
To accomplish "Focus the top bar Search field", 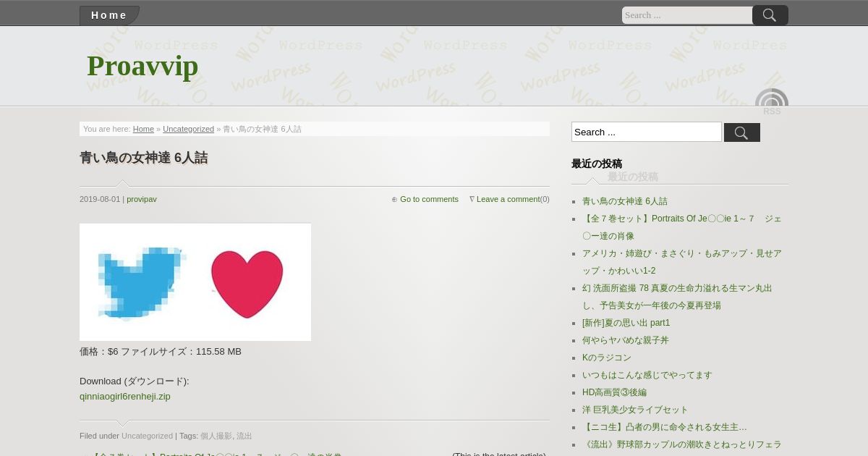I will coord(687,15).
